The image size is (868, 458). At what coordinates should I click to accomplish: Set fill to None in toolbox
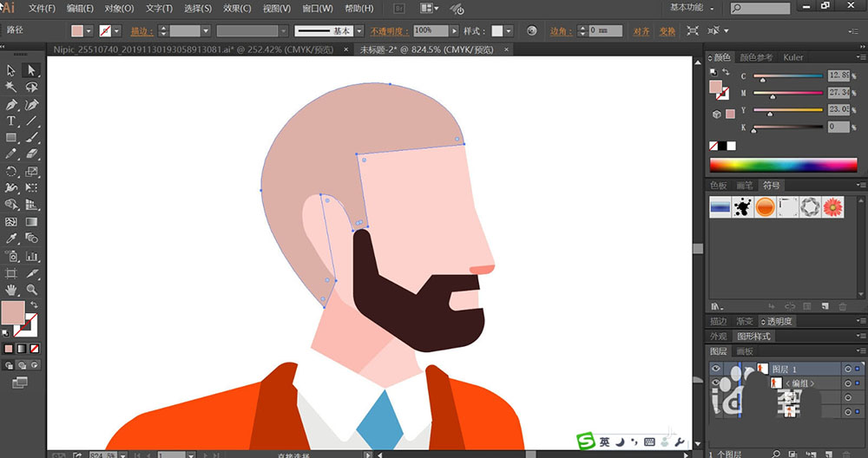click(35, 349)
